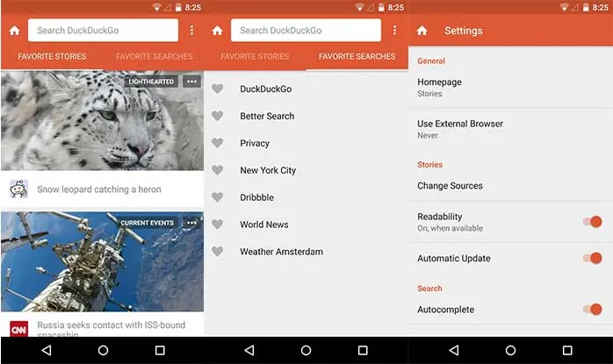Tap the recent apps square on the first screen
613x364 pixels.
(160, 350)
